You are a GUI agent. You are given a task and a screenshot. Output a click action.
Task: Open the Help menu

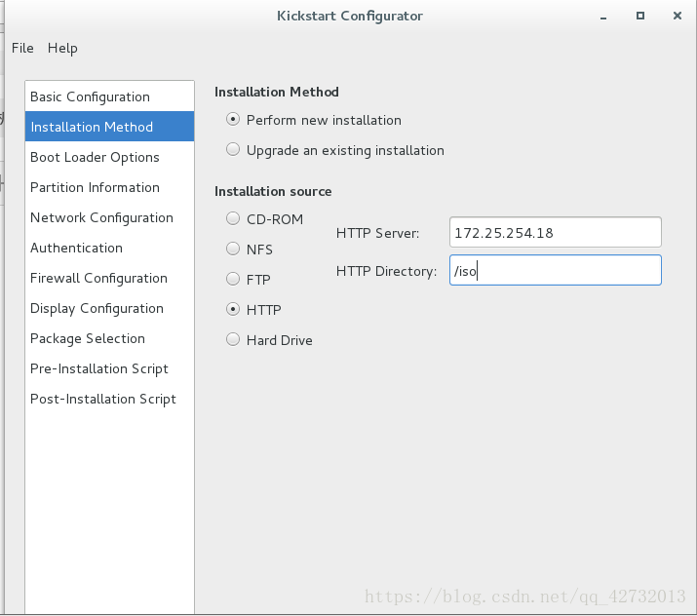pos(62,48)
